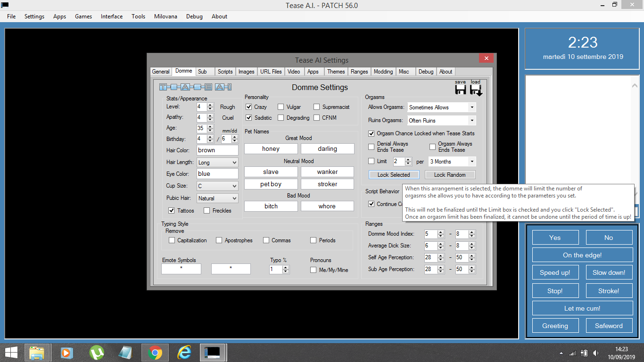
Task: Check the Periods removal checkbox
Action: pyautogui.click(x=314, y=240)
